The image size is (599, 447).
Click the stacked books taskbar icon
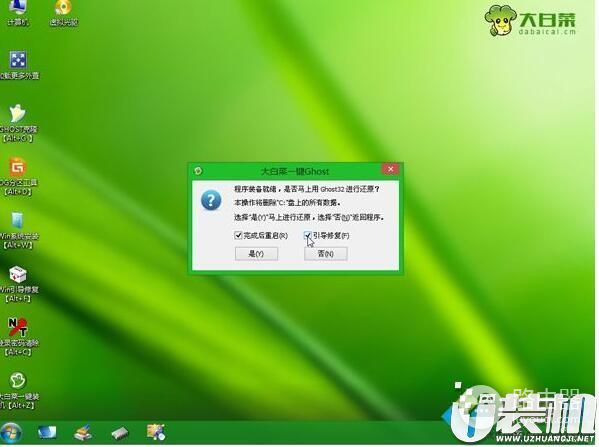click(83, 433)
